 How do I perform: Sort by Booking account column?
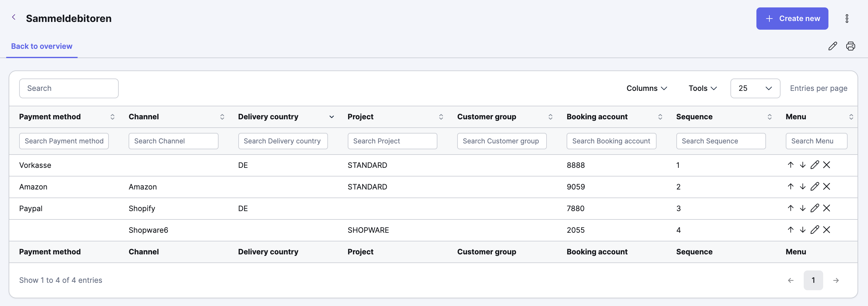(x=660, y=117)
